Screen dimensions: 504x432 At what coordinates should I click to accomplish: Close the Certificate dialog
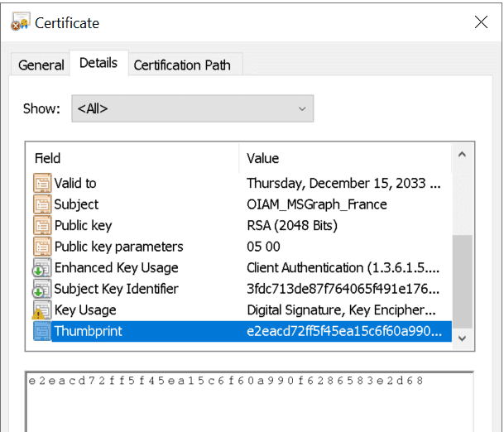pyautogui.click(x=481, y=23)
